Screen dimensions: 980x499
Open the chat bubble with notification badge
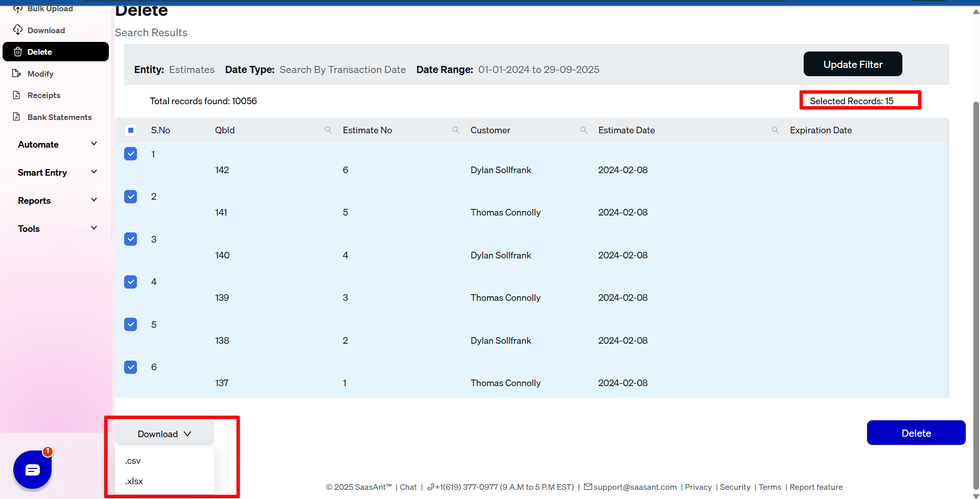tap(32, 469)
